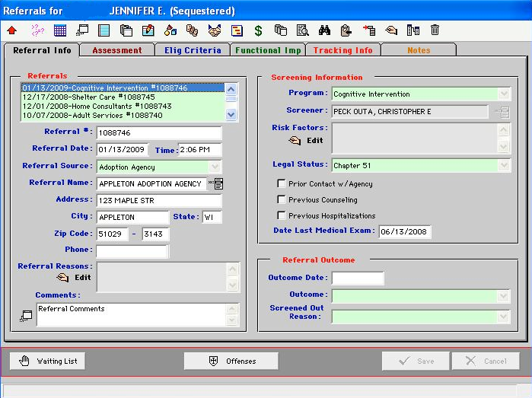This screenshot has width=532, height=398.
Task: Click the cascading windows toolbar icon
Action: pos(82,30)
